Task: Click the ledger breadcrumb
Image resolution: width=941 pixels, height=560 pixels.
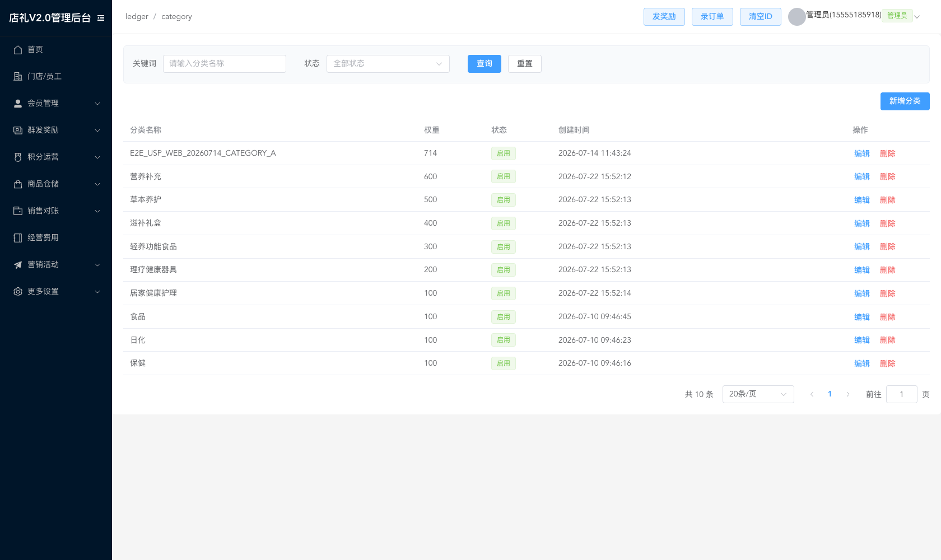Action: click(137, 17)
